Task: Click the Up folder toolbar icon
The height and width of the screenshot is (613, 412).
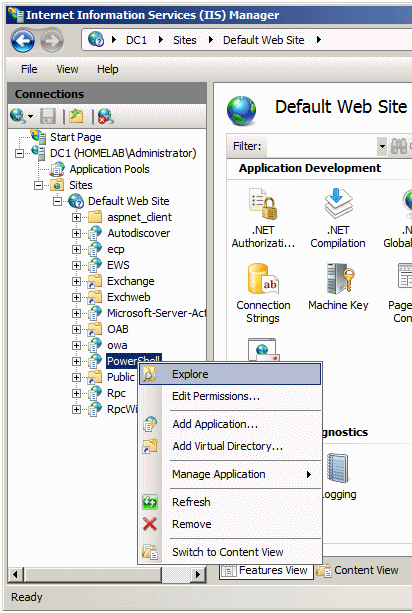Action: [76, 116]
